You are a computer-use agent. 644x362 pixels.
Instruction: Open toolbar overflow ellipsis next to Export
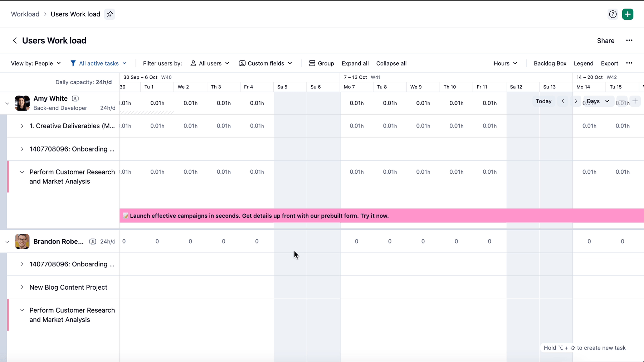coord(629,63)
